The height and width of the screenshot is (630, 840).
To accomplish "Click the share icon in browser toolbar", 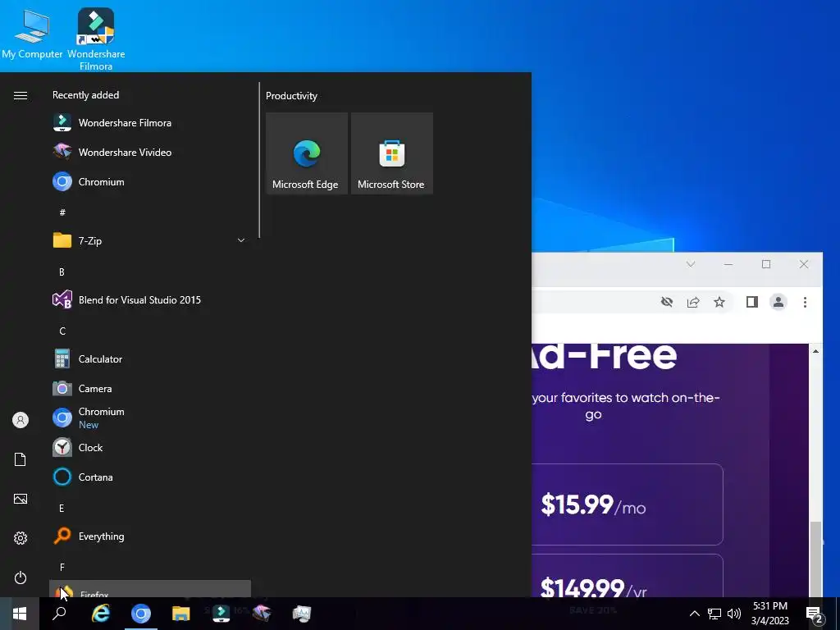I will coord(693,302).
